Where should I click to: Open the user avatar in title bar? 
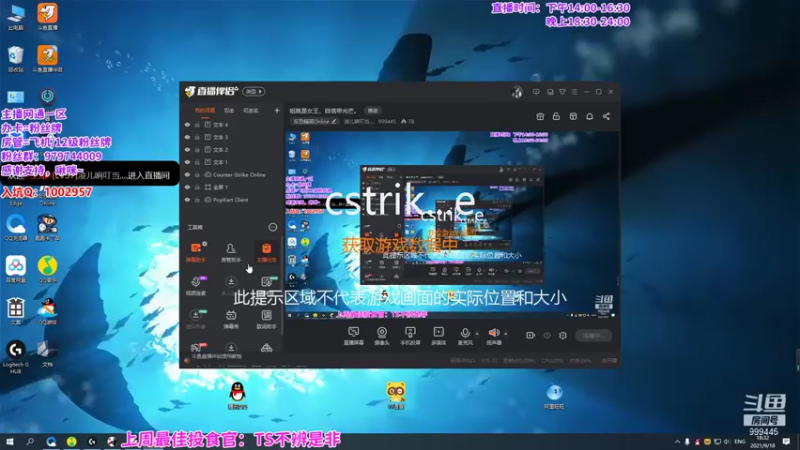517,92
